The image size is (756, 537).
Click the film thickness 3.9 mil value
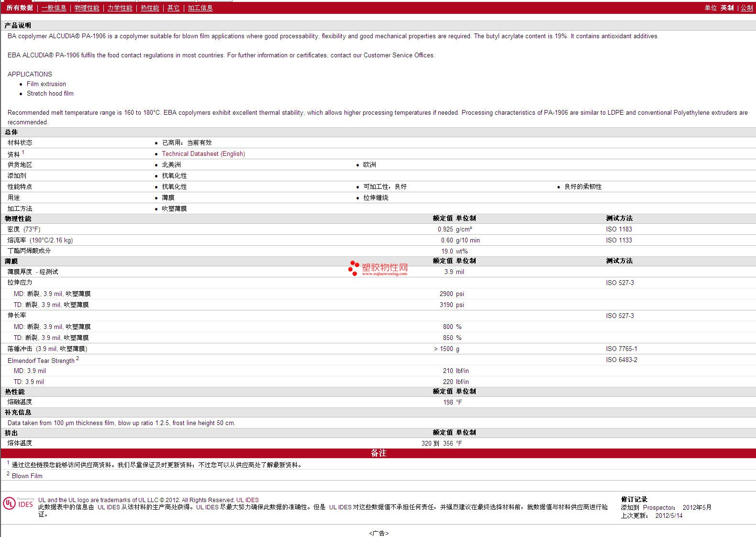pyautogui.click(x=454, y=272)
